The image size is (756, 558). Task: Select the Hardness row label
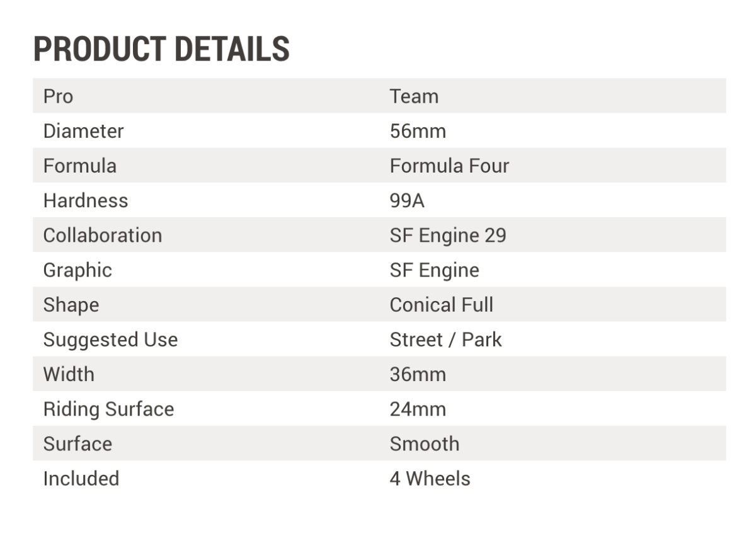click(x=86, y=200)
